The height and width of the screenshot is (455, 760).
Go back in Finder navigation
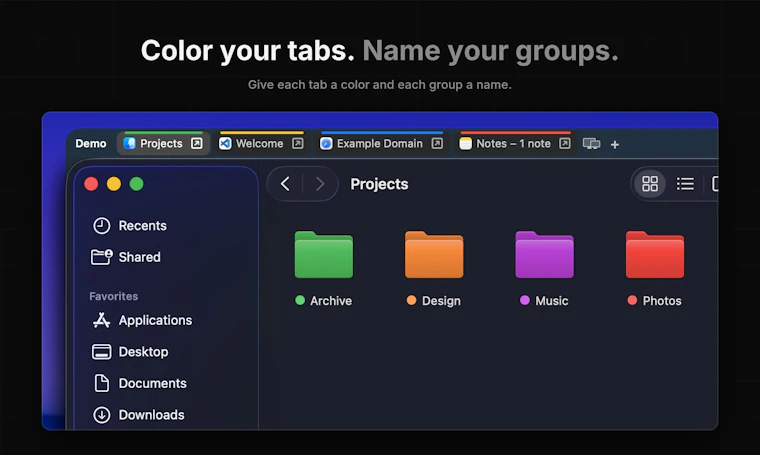[285, 184]
